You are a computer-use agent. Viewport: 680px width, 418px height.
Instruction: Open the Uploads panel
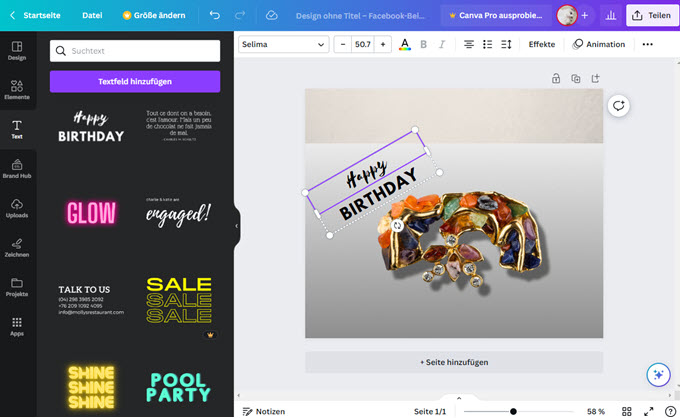point(17,208)
